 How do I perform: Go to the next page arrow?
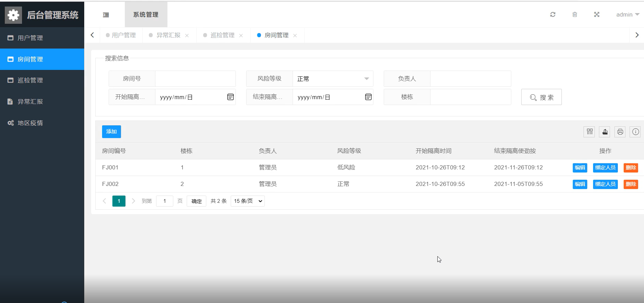click(x=133, y=201)
